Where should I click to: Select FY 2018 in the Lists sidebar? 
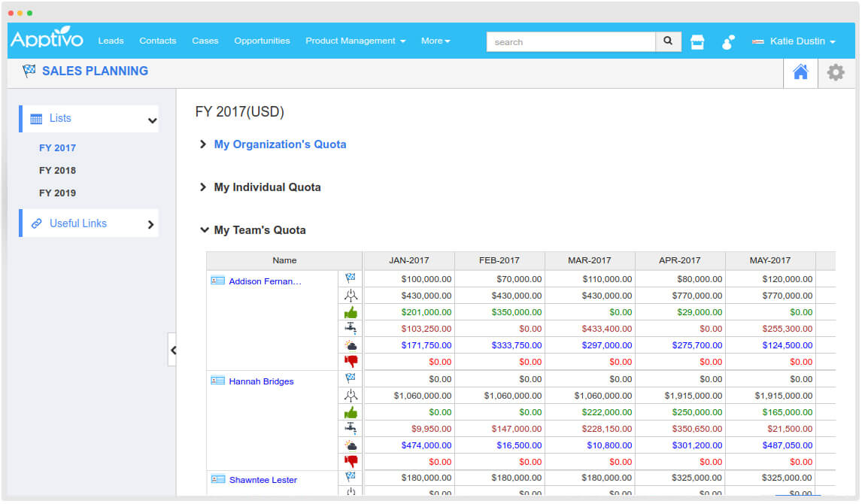[x=57, y=170]
